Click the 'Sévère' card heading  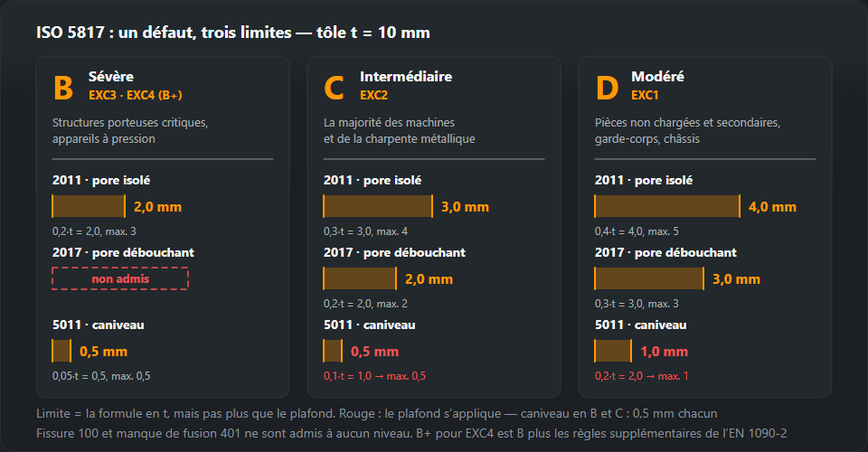[110, 76]
